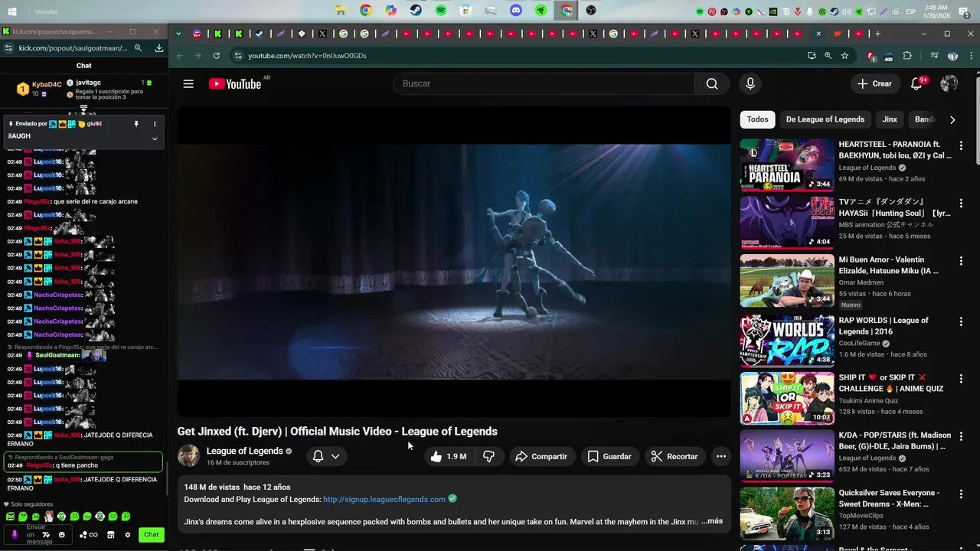Clip the video with Recortar
Image resolution: width=980 pixels, height=551 pixels.
[x=675, y=456]
